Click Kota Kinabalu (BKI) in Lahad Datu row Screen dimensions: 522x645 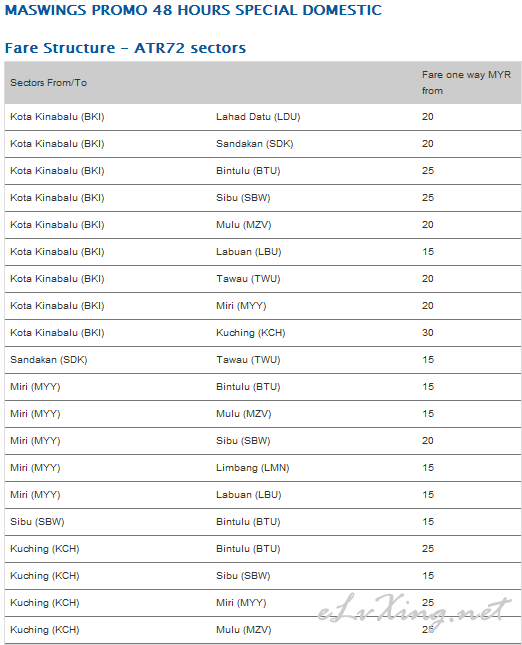[x=57, y=117]
